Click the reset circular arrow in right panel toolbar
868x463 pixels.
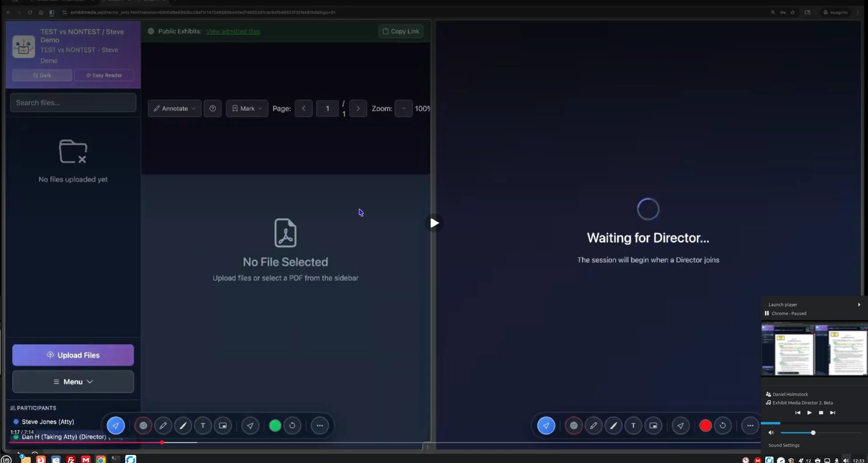tap(723, 426)
